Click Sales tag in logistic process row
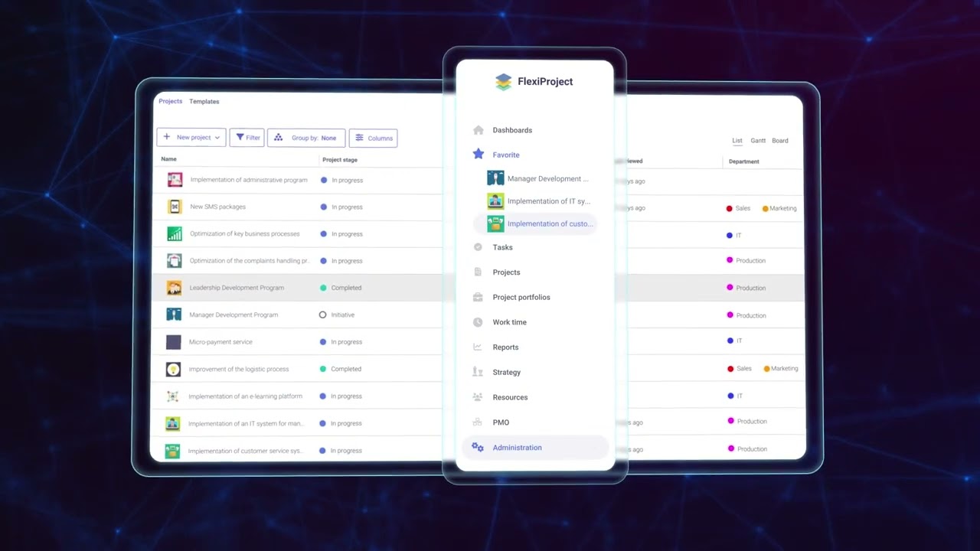The height and width of the screenshot is (551, 980). pos(740,369)
